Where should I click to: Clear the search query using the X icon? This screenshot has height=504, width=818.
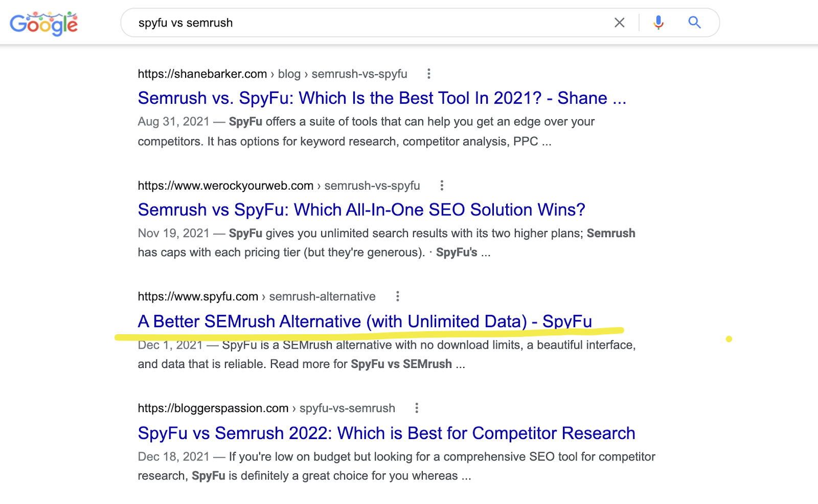point(620,22)
